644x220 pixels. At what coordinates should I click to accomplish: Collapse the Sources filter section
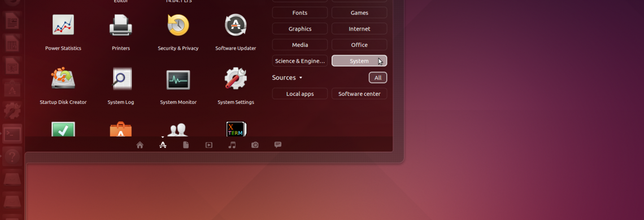coord(287,78)
